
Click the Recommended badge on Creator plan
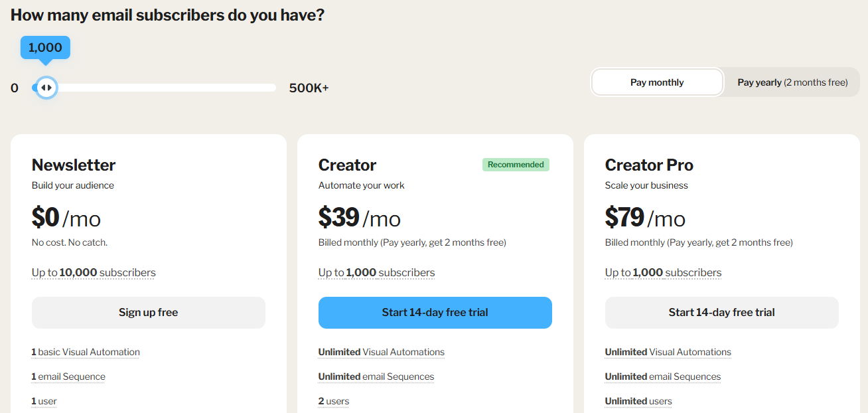(x=516, y=165)
